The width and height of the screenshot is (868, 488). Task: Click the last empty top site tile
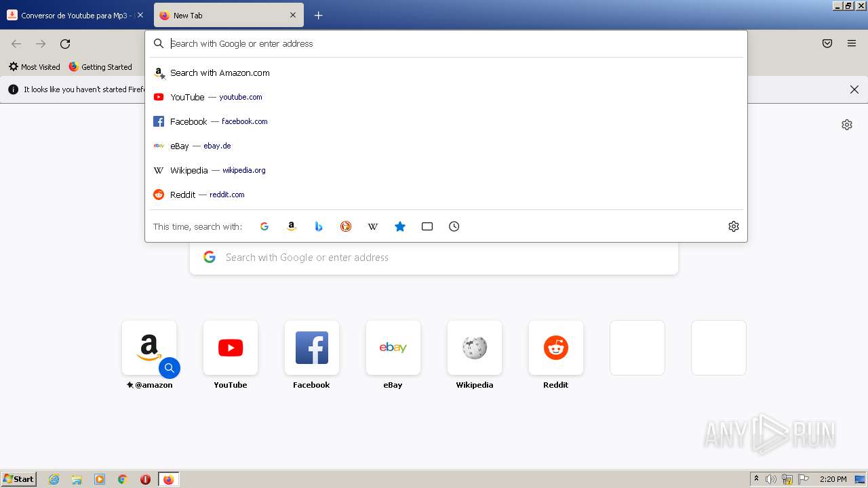(x=719, y=348)
